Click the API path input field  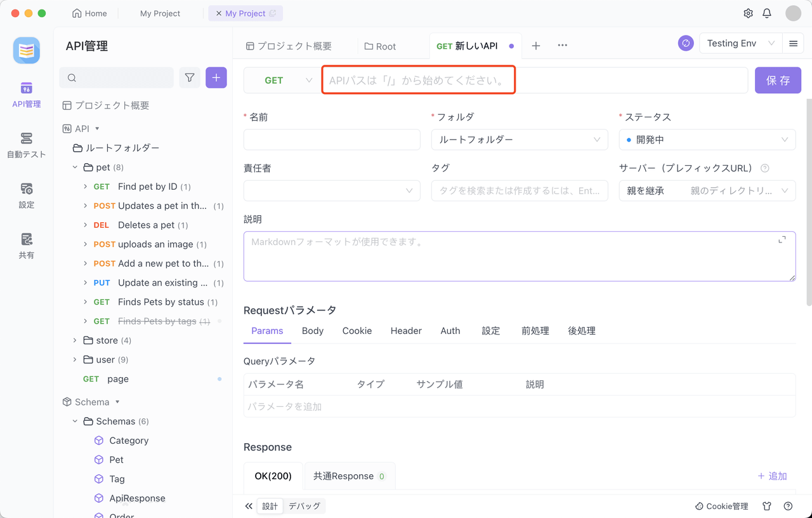click(x=535, y=81)
